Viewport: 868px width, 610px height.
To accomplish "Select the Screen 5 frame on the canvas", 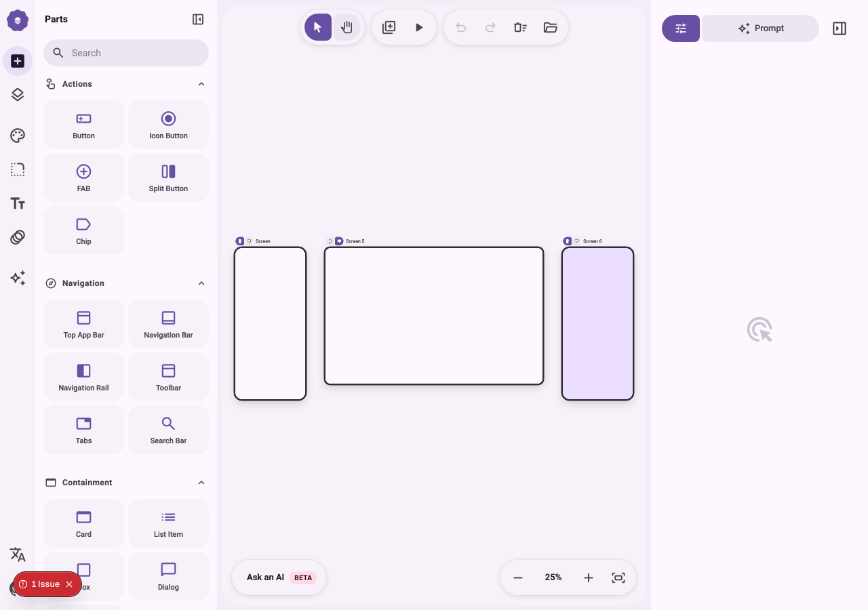I will (434, 316).
